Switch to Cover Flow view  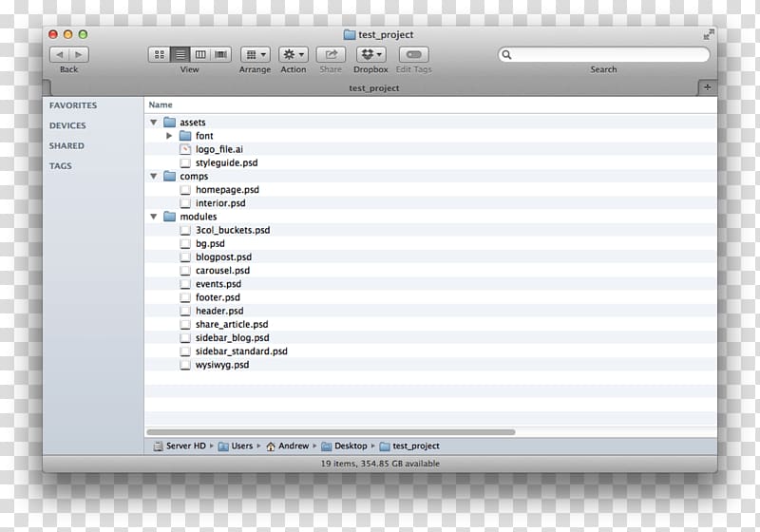221,55
